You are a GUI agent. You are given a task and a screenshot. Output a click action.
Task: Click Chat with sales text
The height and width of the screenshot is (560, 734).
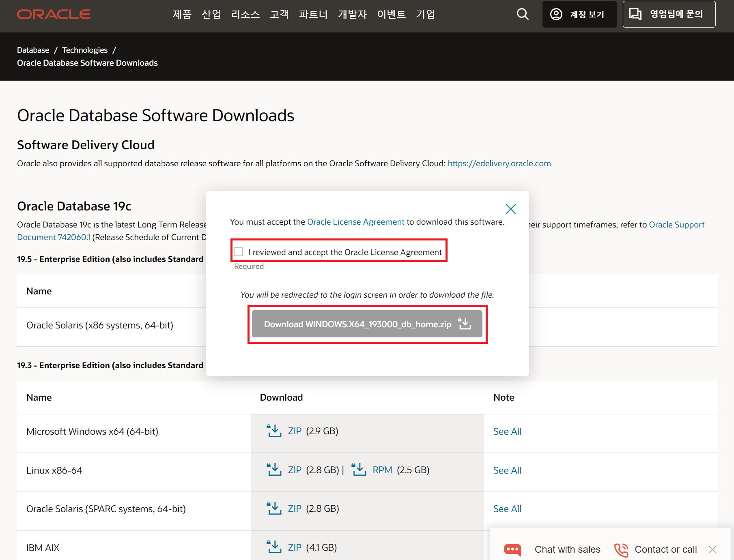568,549
